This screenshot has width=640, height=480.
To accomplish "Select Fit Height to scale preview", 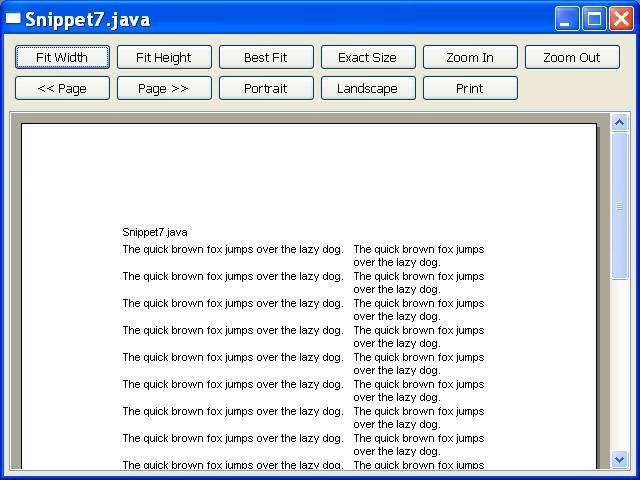I will [x=164, y=57].
